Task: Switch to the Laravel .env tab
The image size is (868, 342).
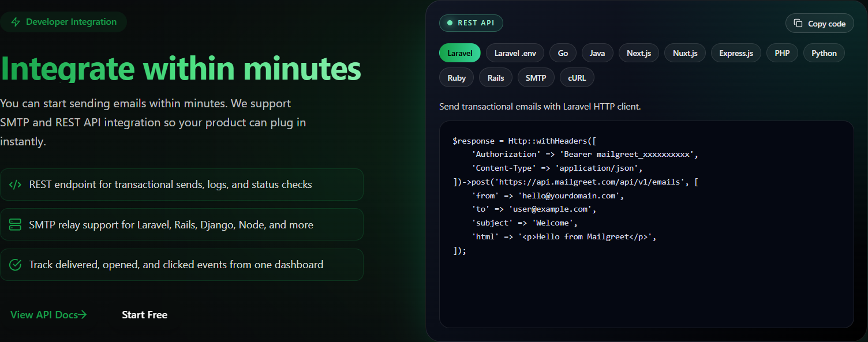Action: [515, 53]
